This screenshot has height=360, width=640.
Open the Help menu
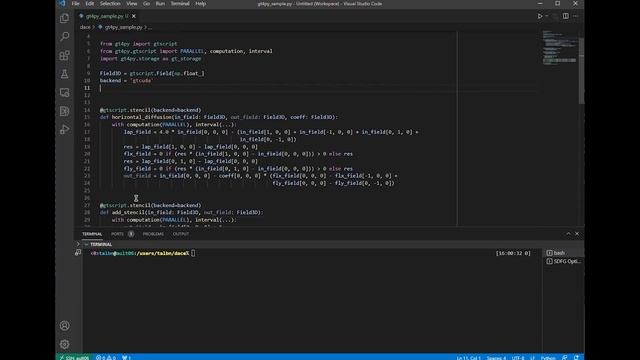[x=200, y=4]
